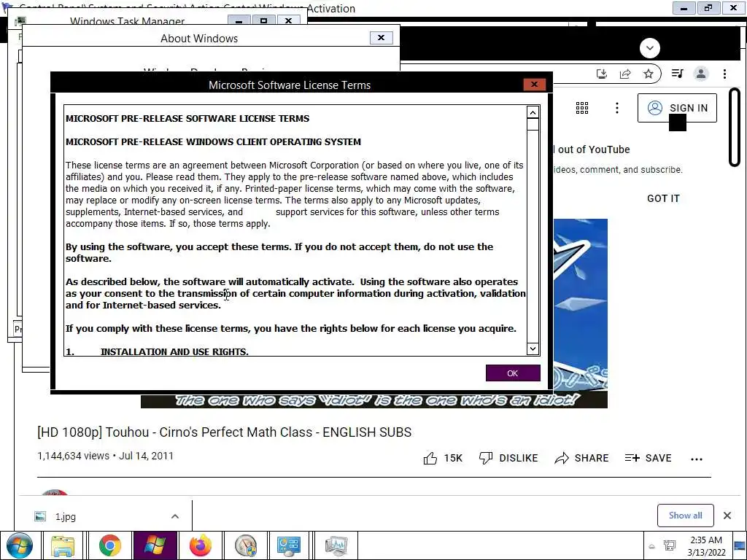Click the network tray icon
Viewport: 747px width, 560px height.
(x=670, y=545)
